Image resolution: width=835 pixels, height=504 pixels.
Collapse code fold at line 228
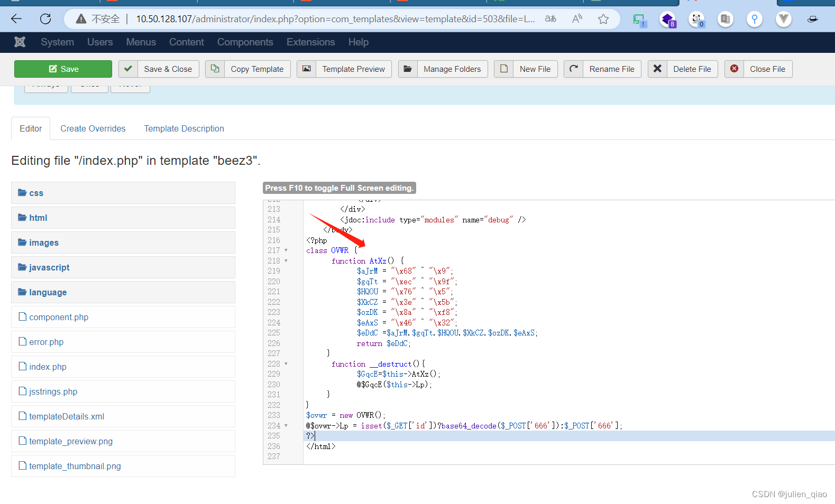(286, 363)
